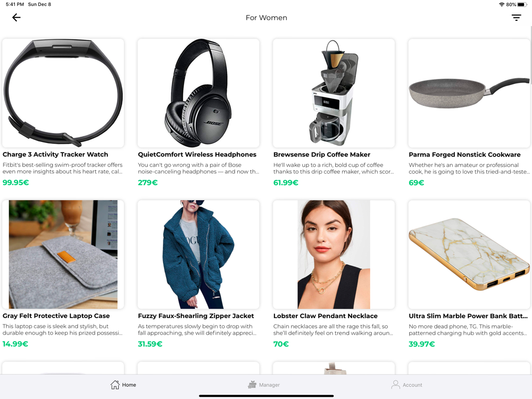Click the 70€ necklace price

point(281,344)
